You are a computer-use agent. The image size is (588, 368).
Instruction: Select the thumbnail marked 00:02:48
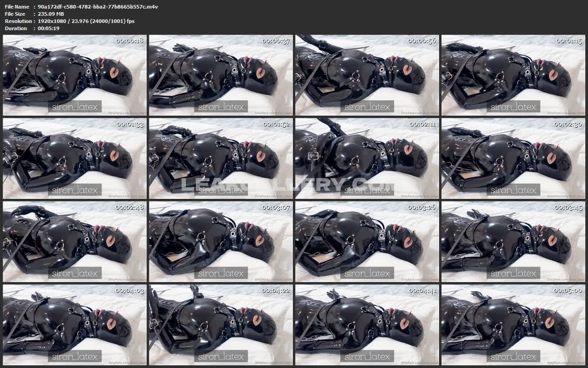tap(75, 242)
